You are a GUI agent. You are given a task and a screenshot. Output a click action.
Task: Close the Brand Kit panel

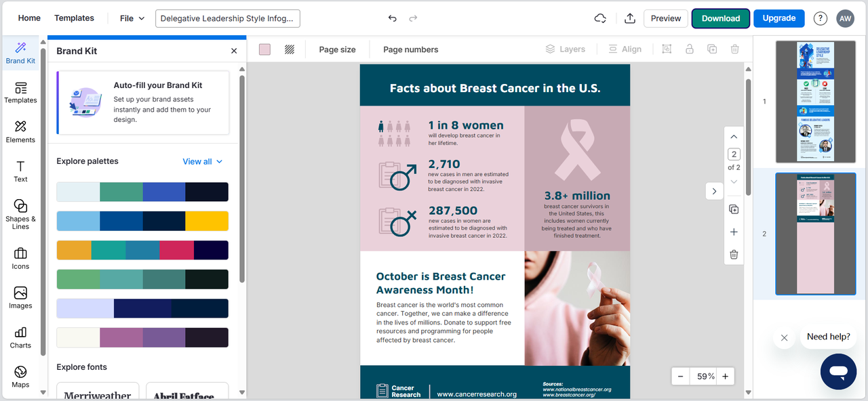pyautogui.click(x=234, y=51)
